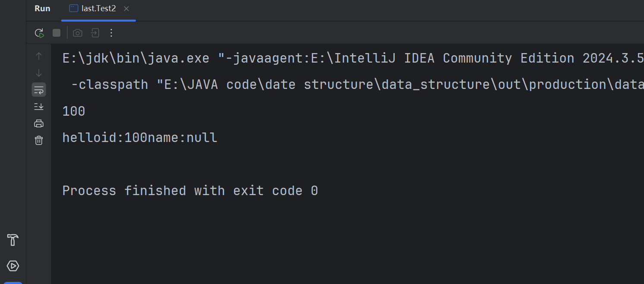The image size is (644, 284).
Task: Close the last.Test2 tab
Action: [126, 9]
